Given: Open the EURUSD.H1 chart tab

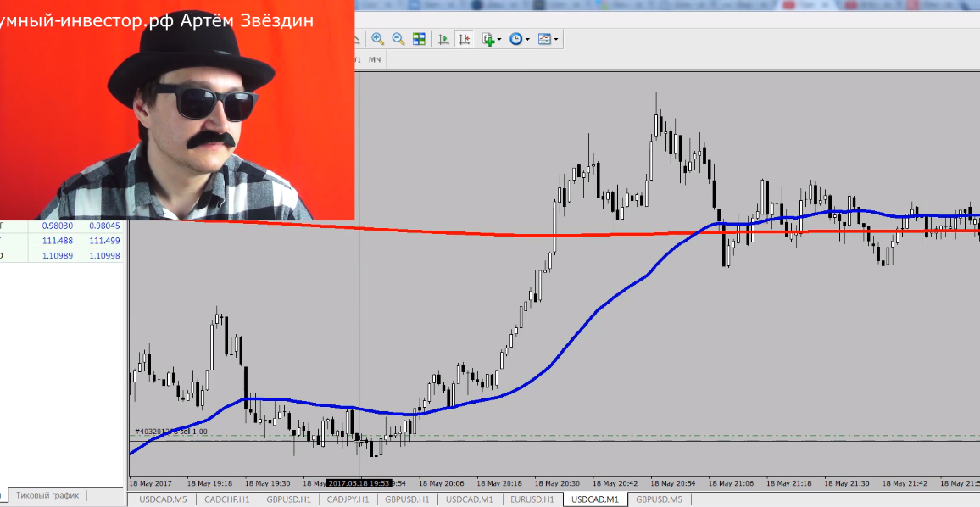Looking at the screenshot, I should [532, 499].
